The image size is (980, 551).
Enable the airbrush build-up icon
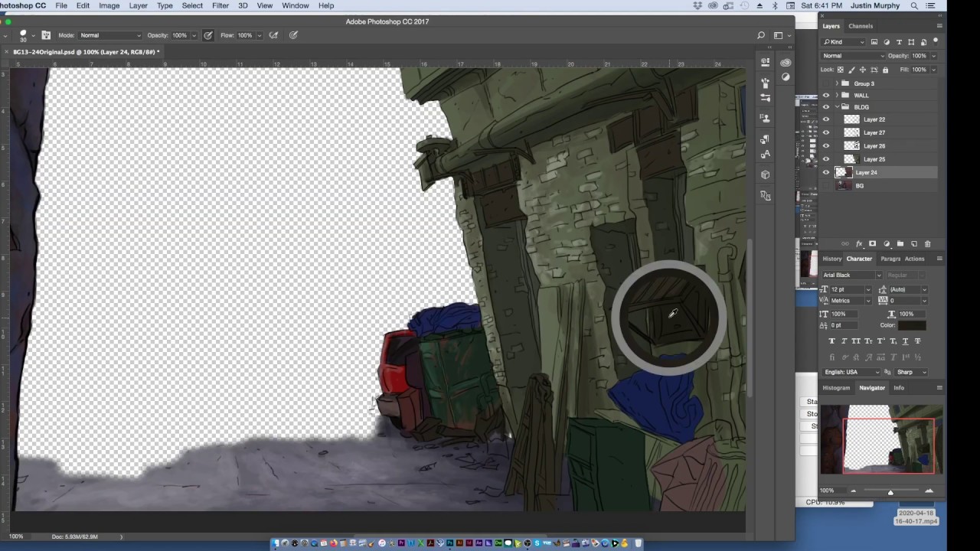(273, 35)
